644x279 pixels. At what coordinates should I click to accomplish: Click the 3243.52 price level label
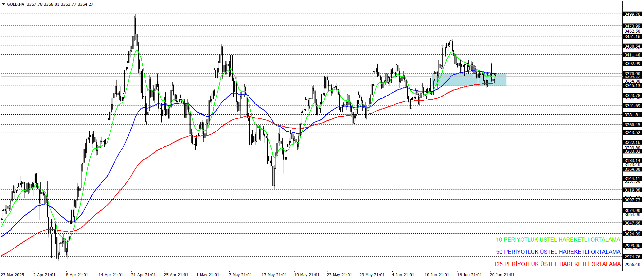[632, 132]
